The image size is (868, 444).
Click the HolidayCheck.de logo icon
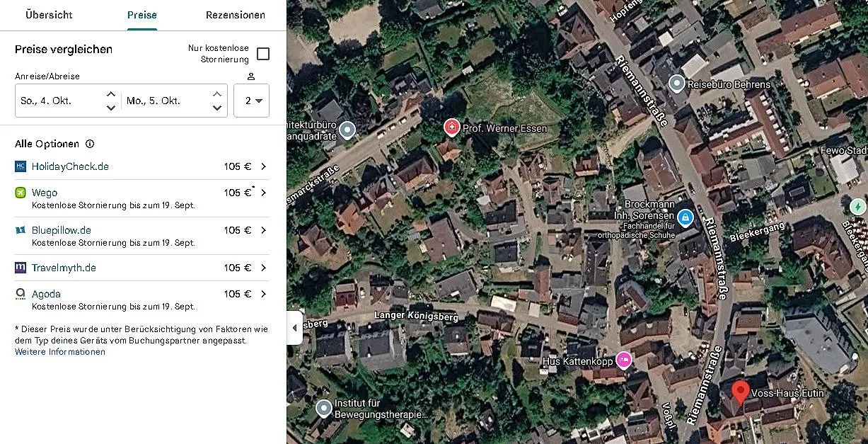pyautogui.click(x=21, y=166)
